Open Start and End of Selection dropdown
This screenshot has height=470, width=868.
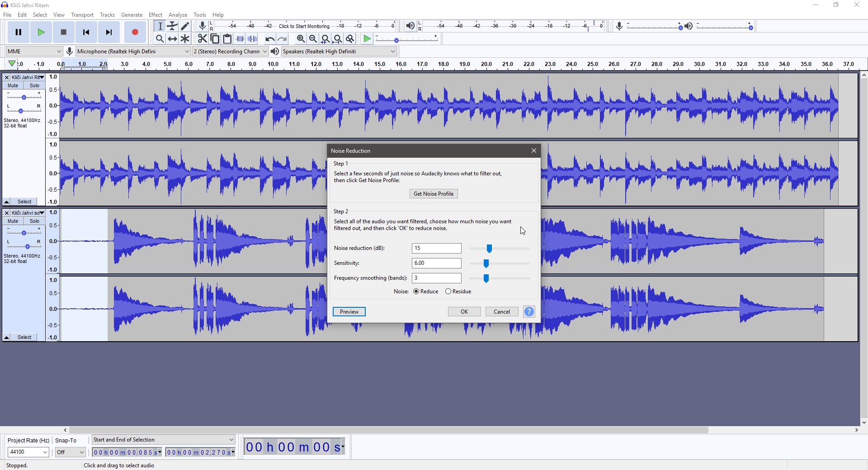[163, 440]
